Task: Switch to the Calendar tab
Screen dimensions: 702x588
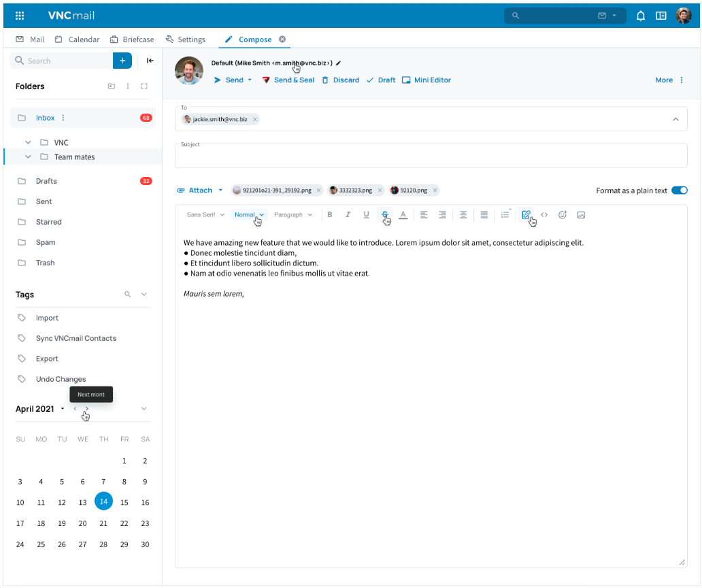Action: (78, 39)
